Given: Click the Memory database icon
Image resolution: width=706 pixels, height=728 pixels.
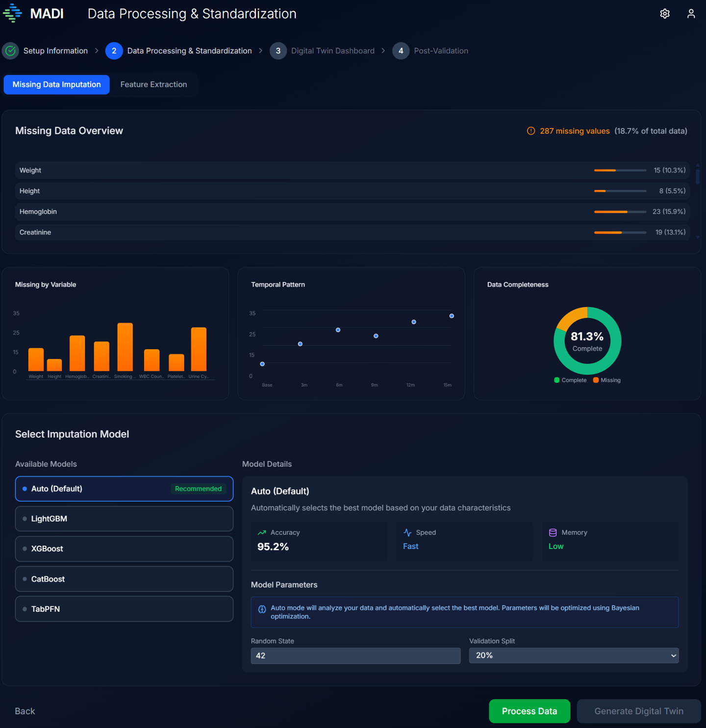Looking at the screenshot, I should 553,533.
